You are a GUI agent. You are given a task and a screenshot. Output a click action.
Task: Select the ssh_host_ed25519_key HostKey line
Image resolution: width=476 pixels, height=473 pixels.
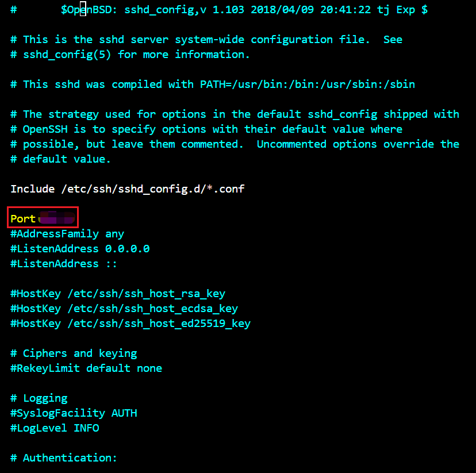coord(130,324)
